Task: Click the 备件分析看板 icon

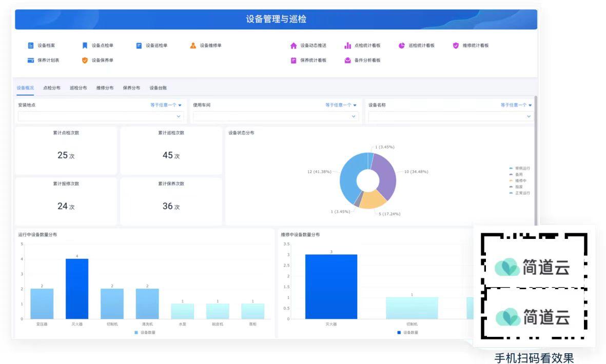Action: [347, 60]
